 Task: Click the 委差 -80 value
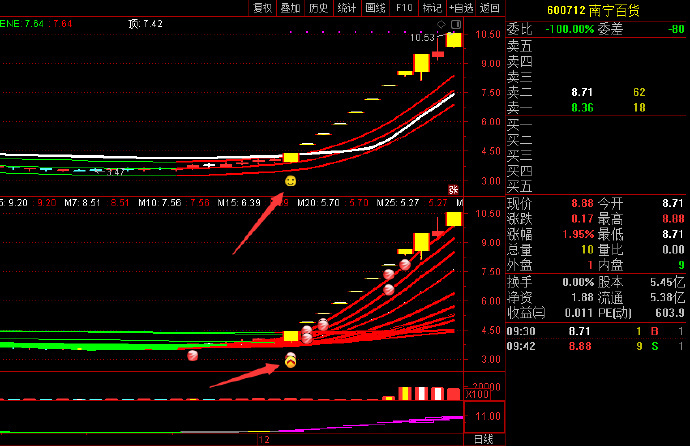(x=676, y=29)
